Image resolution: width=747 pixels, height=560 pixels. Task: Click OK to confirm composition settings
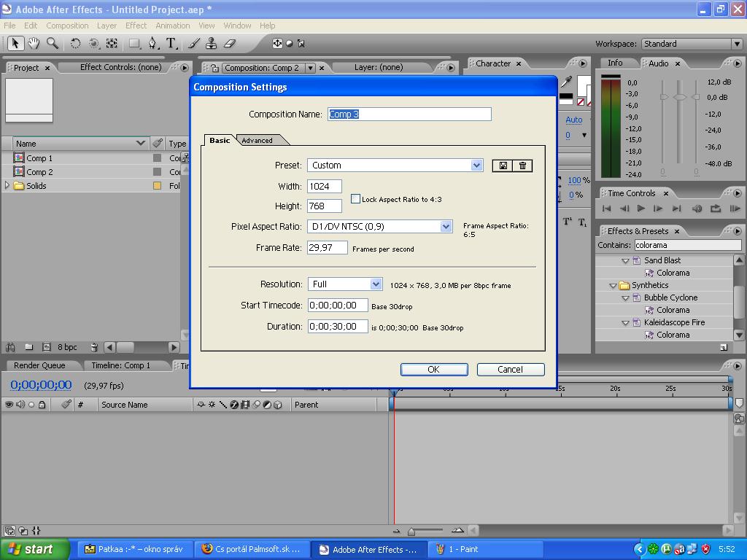(x=433, y=370)
